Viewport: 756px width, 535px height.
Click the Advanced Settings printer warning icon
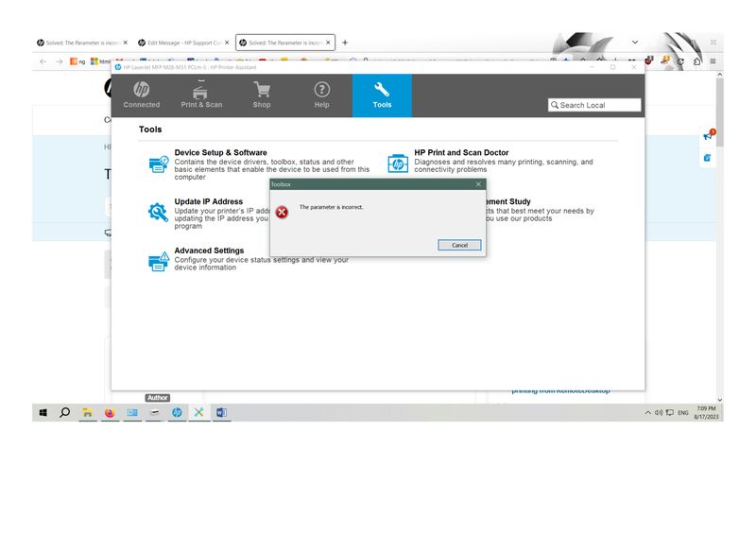159,262
